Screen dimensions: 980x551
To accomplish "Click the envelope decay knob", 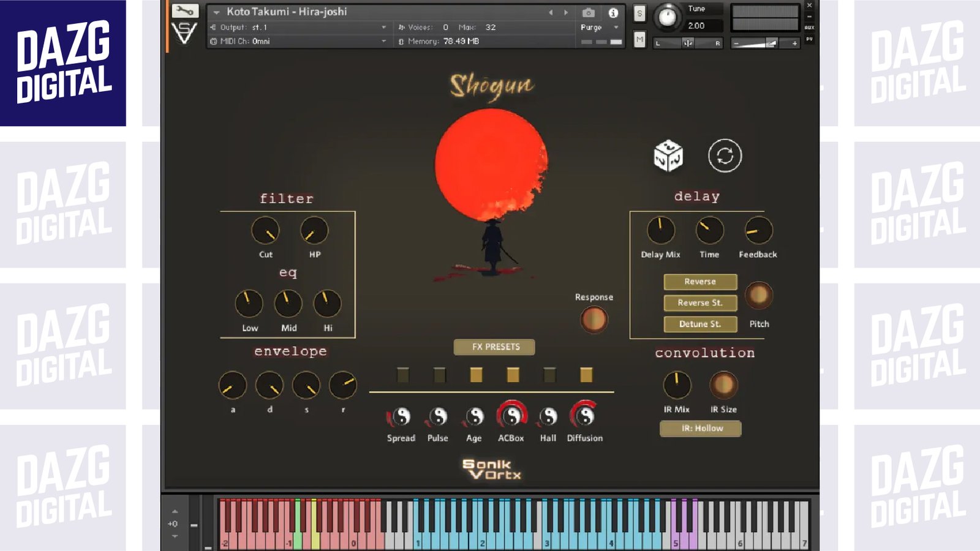I will (x=269, y=386).
